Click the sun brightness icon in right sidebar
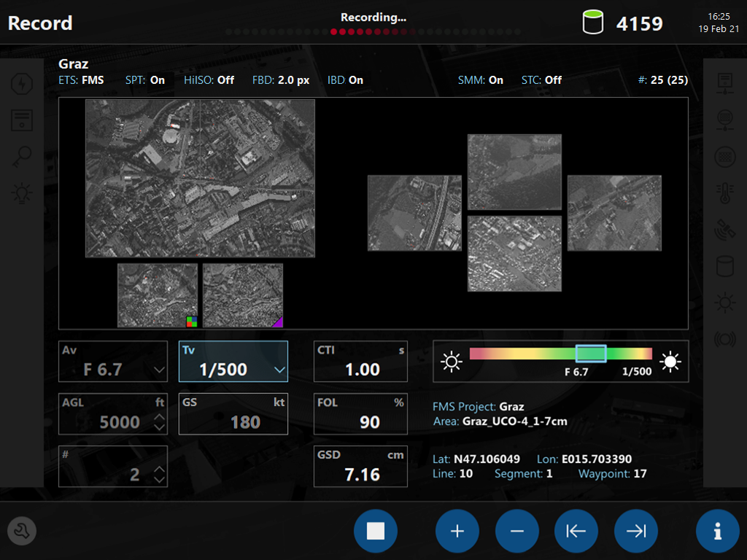Image resolution: width=747 pixels, height=560 pixels. point(725,303)
